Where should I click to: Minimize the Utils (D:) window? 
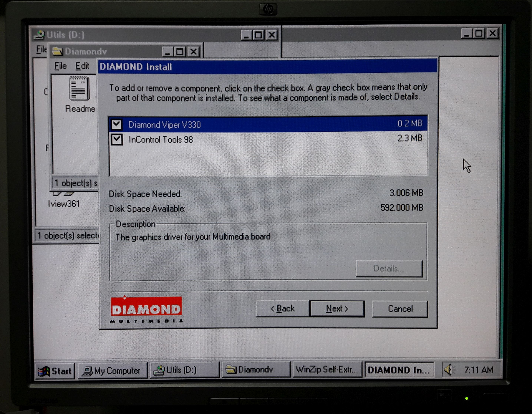(246, 35)
